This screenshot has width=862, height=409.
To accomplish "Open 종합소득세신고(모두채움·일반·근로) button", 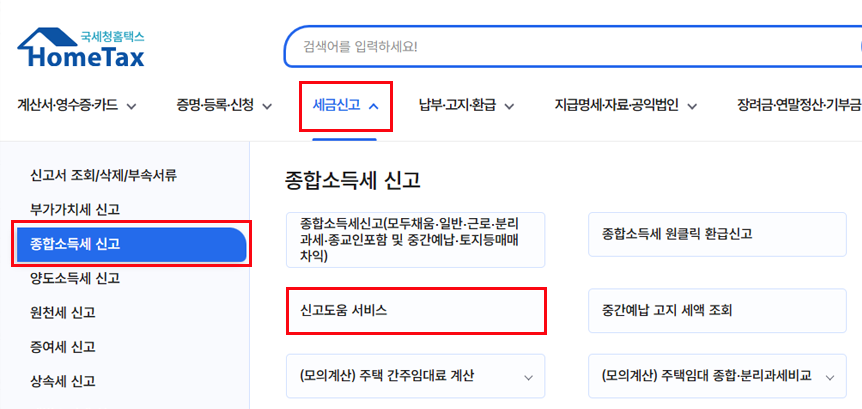I will point(416,240).
